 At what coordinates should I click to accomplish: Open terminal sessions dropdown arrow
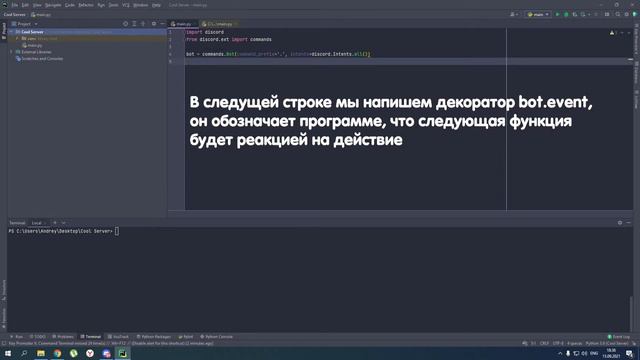(64, 223)
